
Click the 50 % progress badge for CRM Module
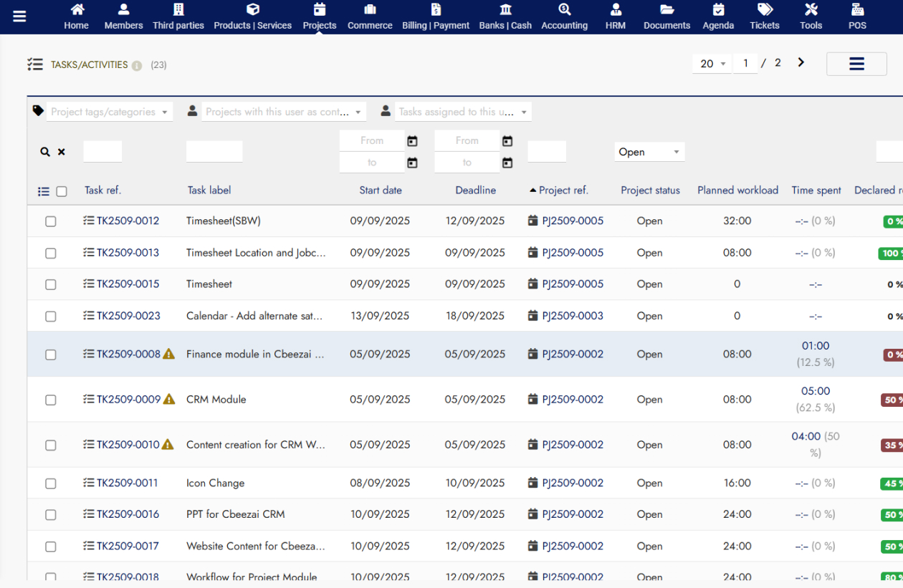point(892,400)
